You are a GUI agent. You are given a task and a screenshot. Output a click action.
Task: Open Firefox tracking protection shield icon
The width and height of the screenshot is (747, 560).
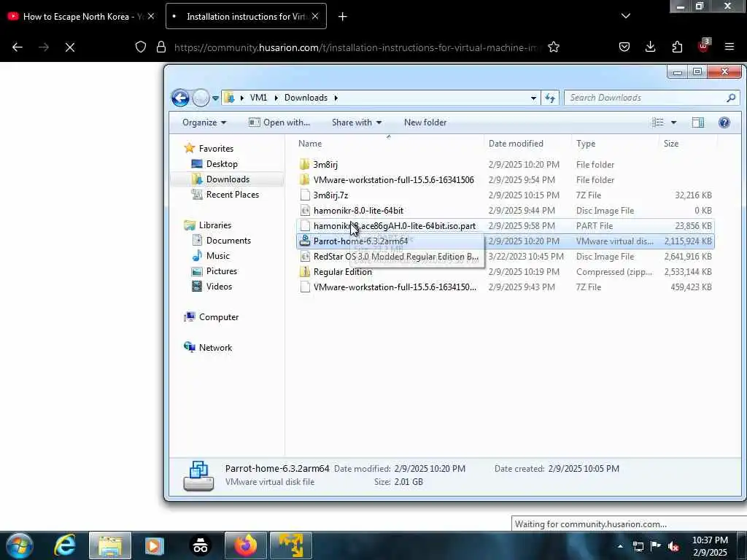point(141,47)
